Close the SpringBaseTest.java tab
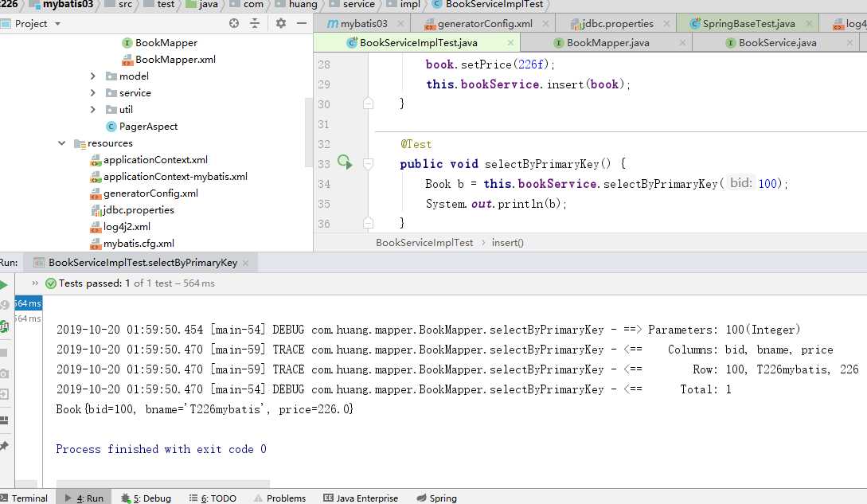867x504 pixels. (x=808, y=23)
